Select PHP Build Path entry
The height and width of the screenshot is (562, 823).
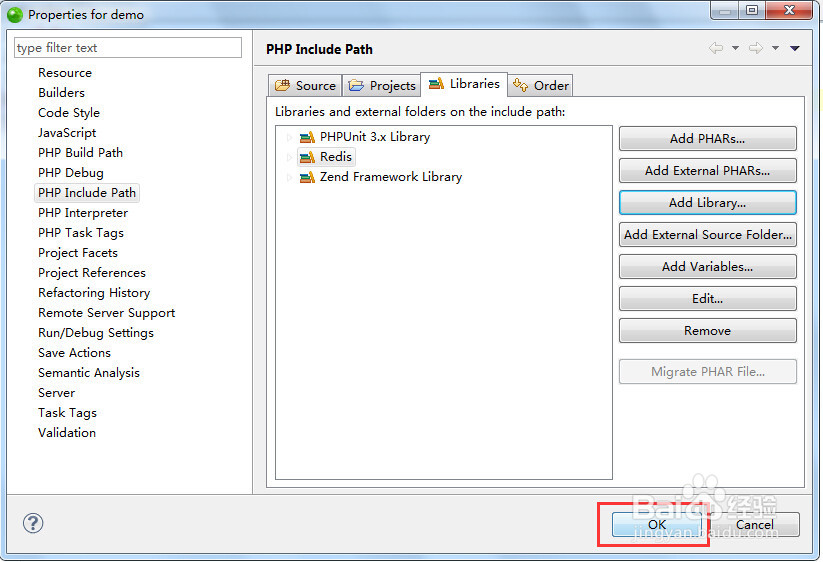[80, 153]
